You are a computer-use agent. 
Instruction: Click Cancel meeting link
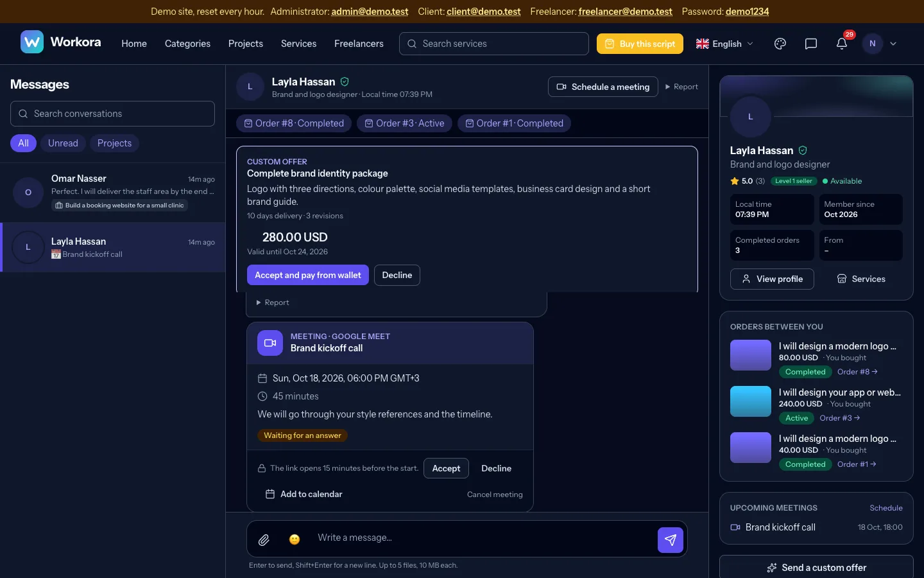pyautogui.click(x=495, y=495)
